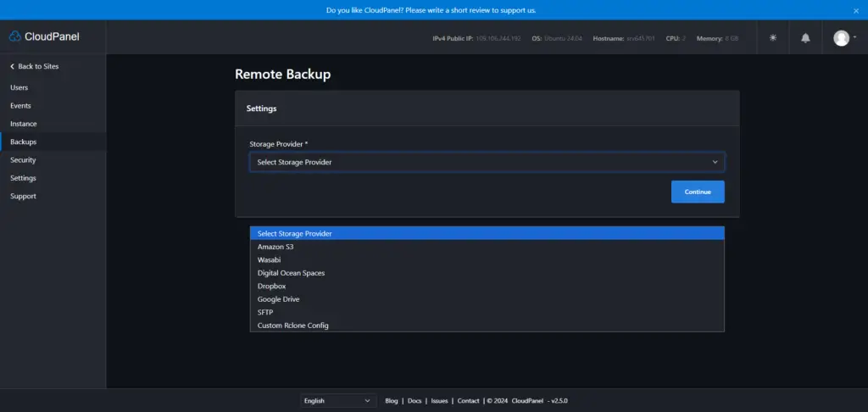Open the Issues footer link
The height and width of the screenshot is (412, 868).
440,401
